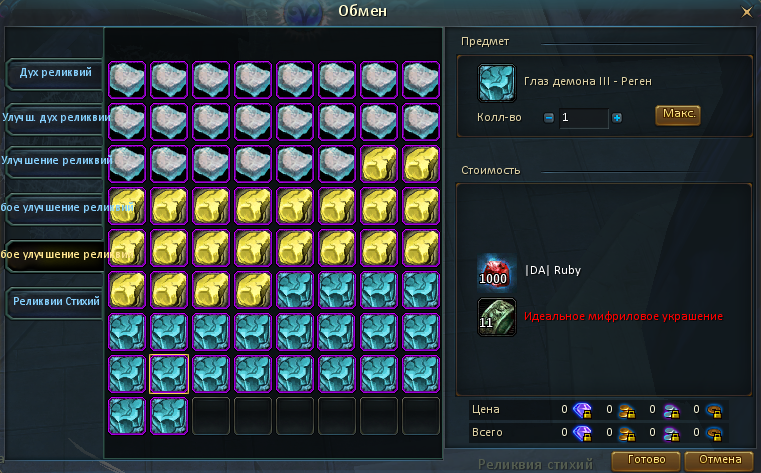This screenshot has width=761, height=473.
Task: Close the Обмен window
Action: click(x=746, y=12)
